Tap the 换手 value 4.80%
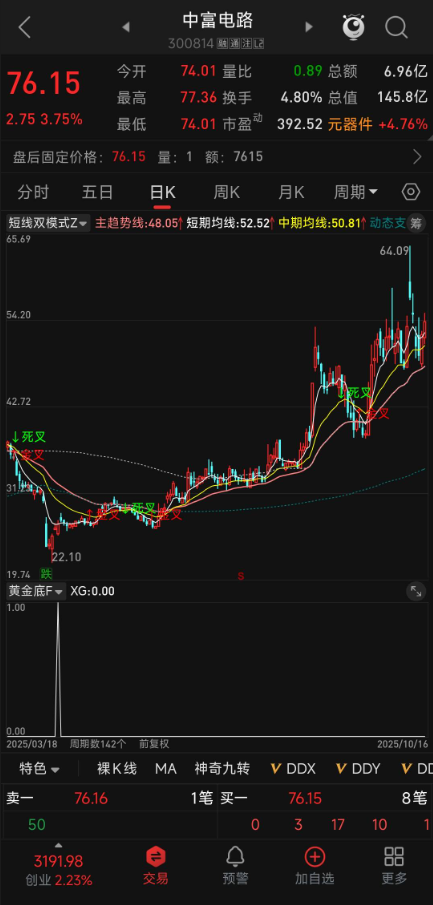 tap(301, 98)
